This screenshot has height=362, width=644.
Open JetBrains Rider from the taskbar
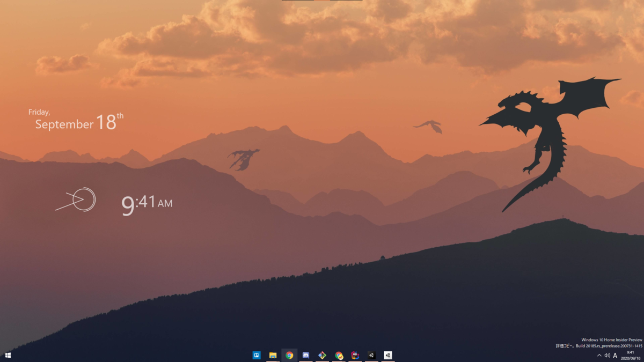(x=355, y=355)
